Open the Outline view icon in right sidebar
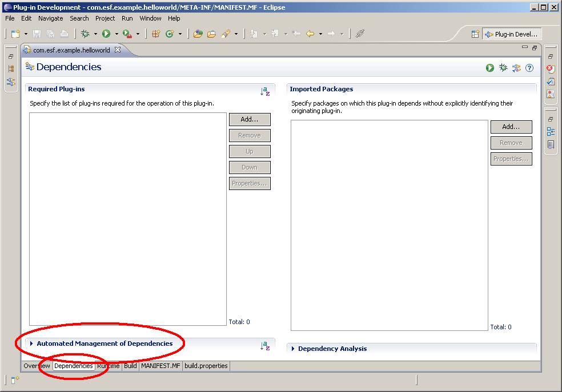Screen dimensions: 562x392 (x=551, y=131)
